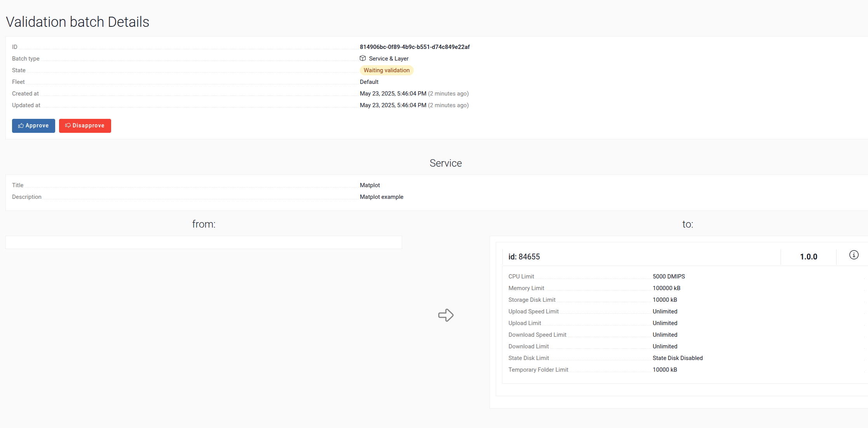Screen dimensions: 868x428
Task: Click the Matplot service title value
Action: point(370,185)
